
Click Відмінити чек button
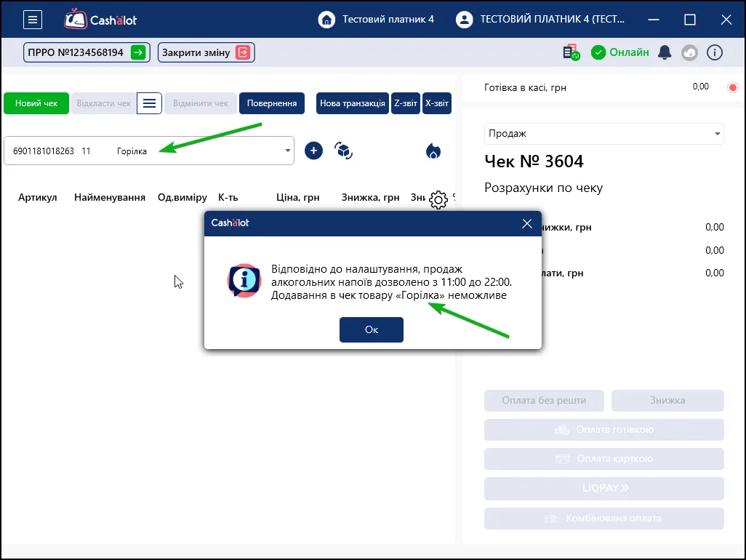point(201,103)
